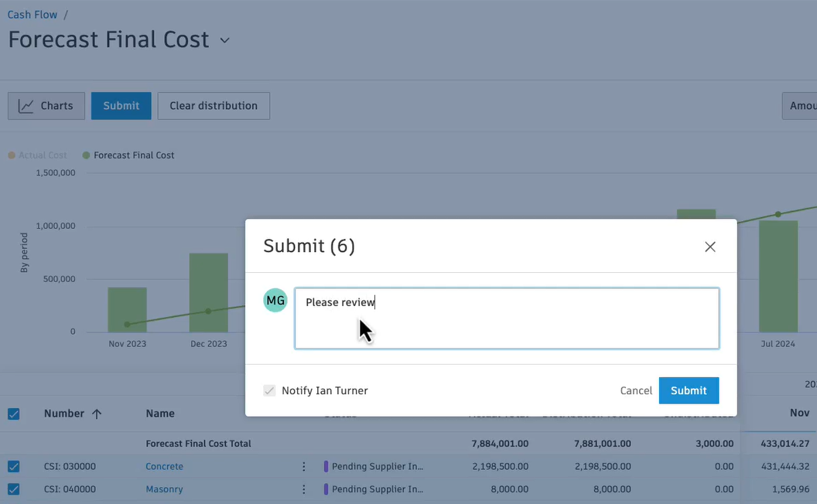Sort by Number column arrow icon
This screenshot has width=817, height=504.
97,414
